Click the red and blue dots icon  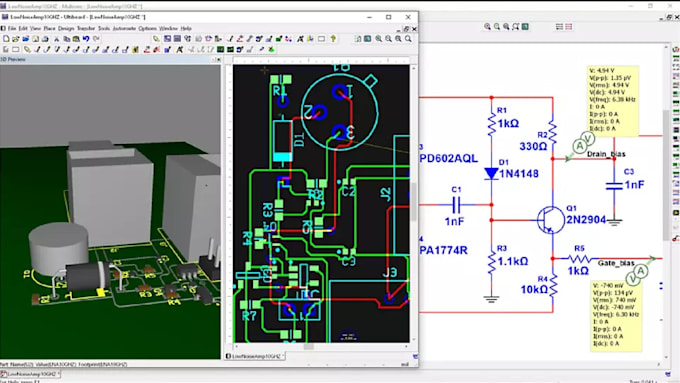(288, 39)
